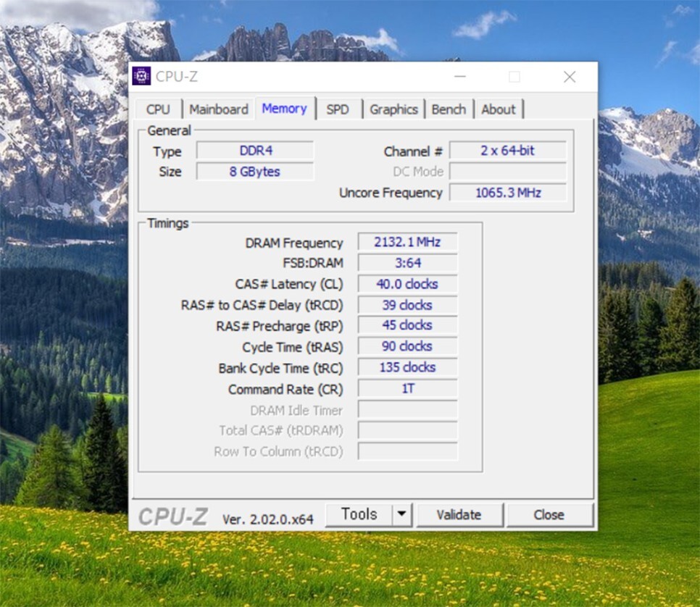
Task: Click the Tools button
Action: pyautogui.click(x=359, y=514)
